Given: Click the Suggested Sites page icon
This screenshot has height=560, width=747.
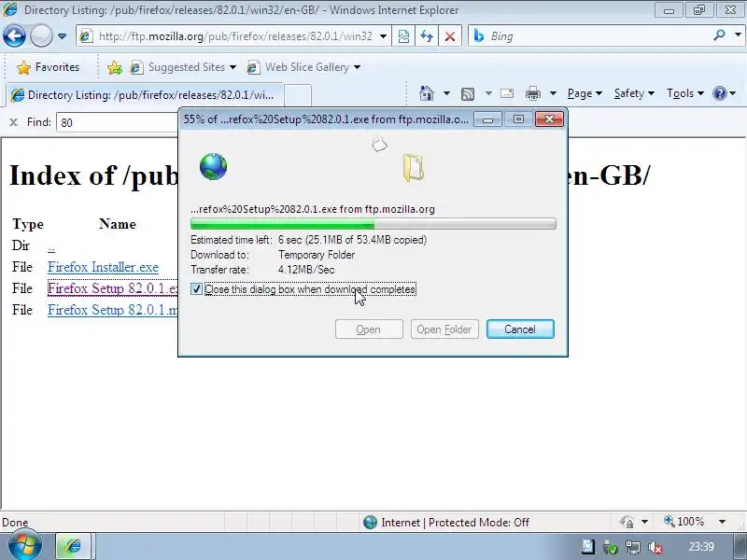Looking at the screenshot, I should point(136,67).
